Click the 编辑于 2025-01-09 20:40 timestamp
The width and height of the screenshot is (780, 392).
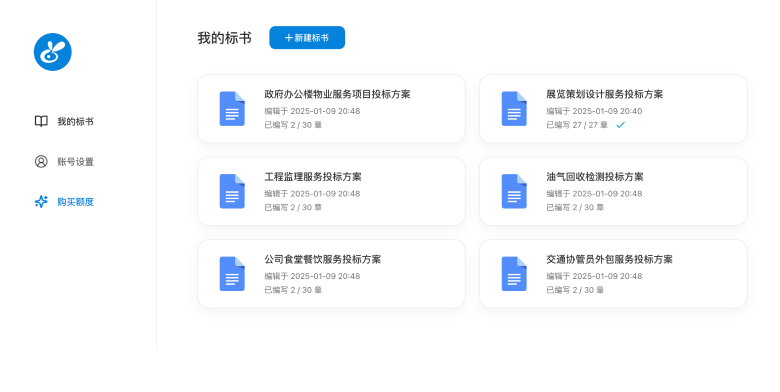pos(594,111)
